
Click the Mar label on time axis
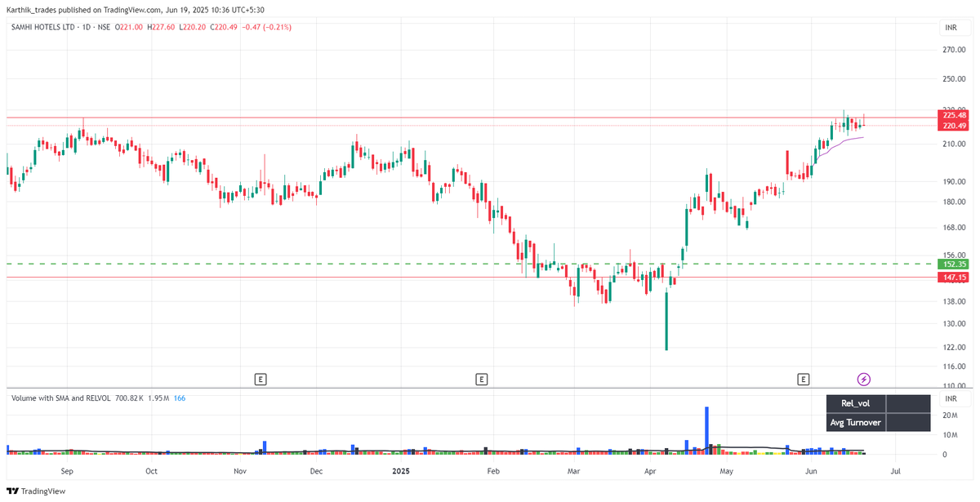pos(573,471)
